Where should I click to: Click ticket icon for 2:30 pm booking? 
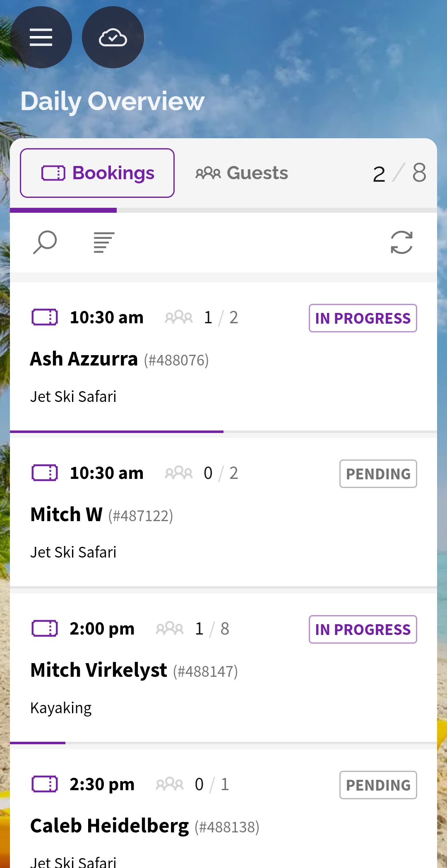45,784
